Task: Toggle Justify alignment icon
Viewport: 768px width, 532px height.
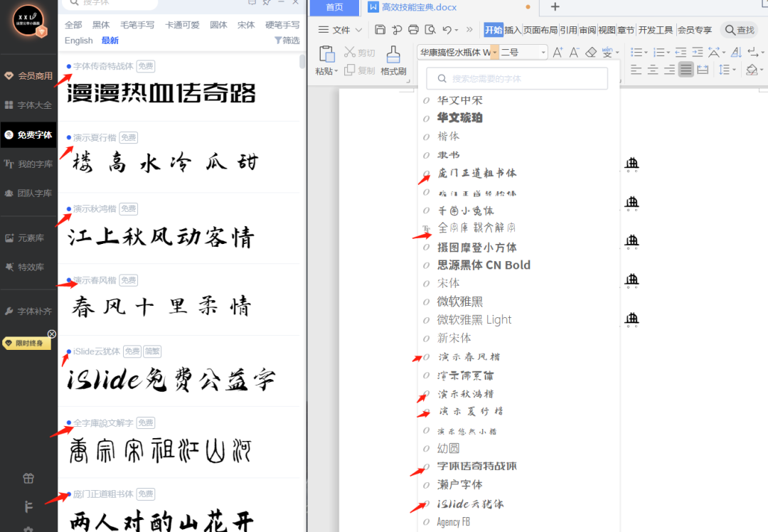Action: coord(686,70)
